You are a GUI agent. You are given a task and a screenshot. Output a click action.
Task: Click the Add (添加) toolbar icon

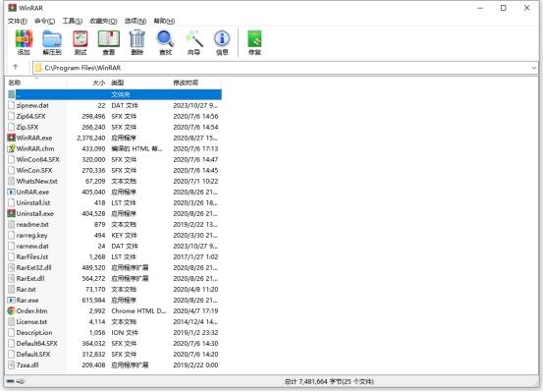24,39
